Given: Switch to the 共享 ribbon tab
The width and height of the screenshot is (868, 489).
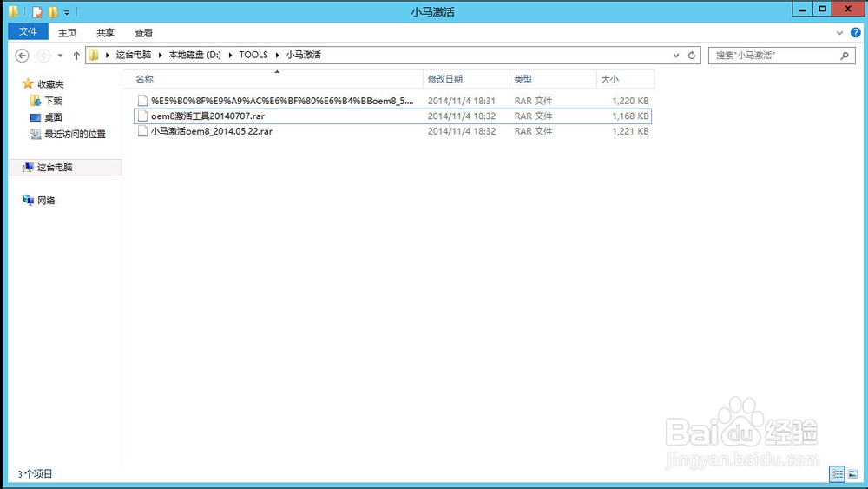Looking at the screenshot, I should (x=105, y=33).
